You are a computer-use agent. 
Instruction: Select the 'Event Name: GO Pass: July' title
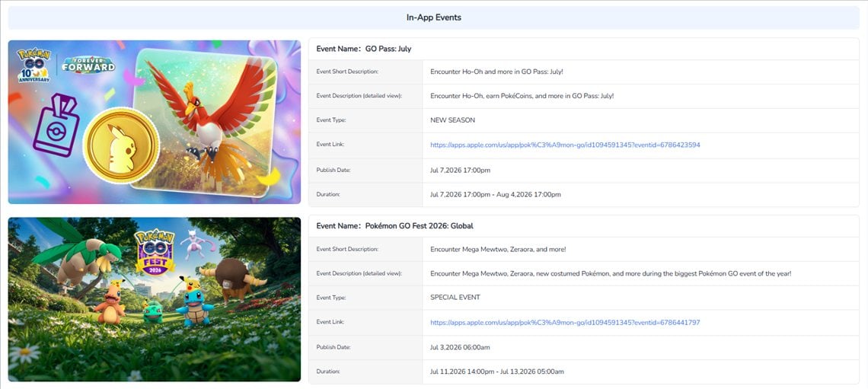[x=364, y=49]
